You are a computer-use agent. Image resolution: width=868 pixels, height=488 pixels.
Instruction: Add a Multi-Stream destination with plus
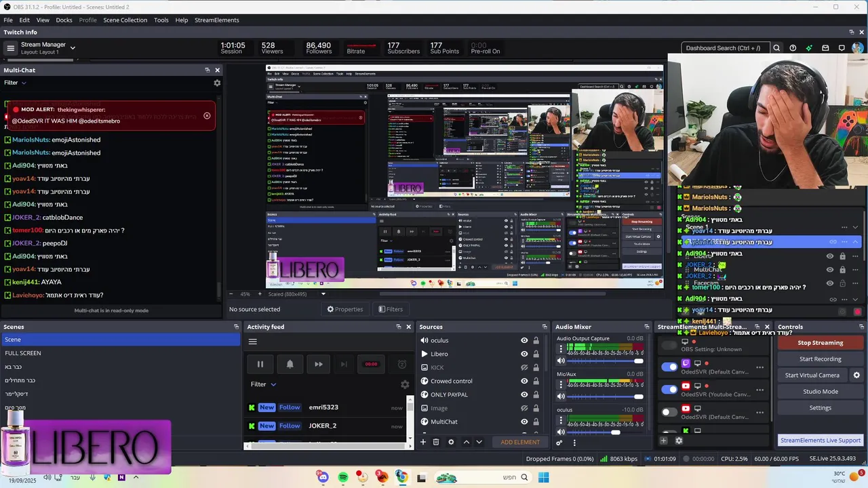(664, 441)
